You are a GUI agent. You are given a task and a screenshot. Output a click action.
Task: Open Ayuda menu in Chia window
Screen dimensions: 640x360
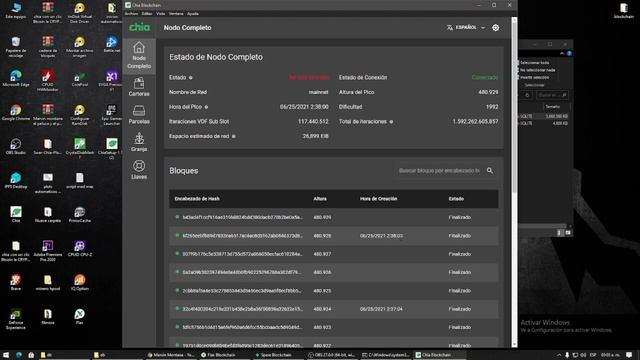pyautogui.click(x=193, y=14)
